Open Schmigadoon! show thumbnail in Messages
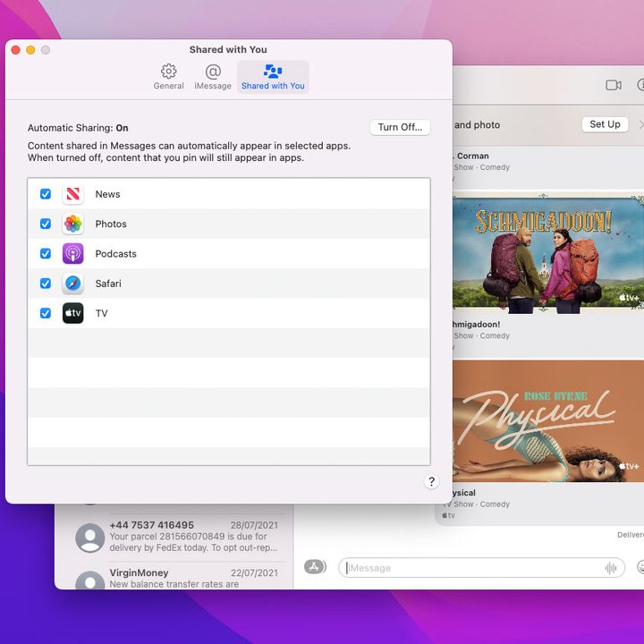This screenshot has height=644, width=644. (548, 252)
